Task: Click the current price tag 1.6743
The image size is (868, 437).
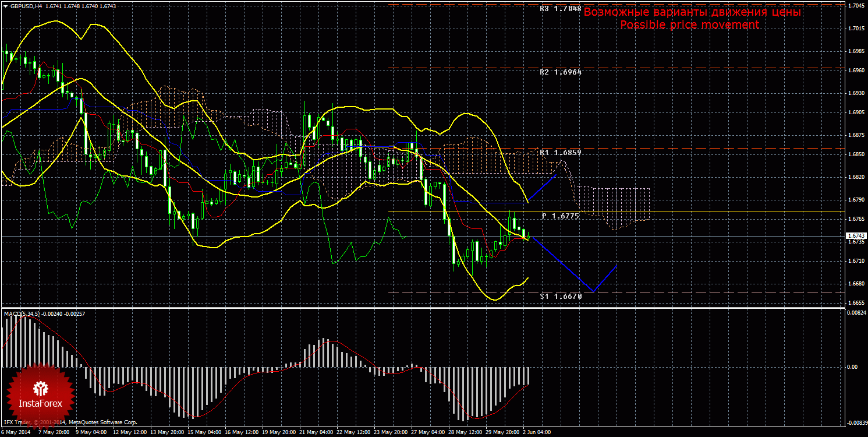Action: pyautogui.click(x=855, y=236)
